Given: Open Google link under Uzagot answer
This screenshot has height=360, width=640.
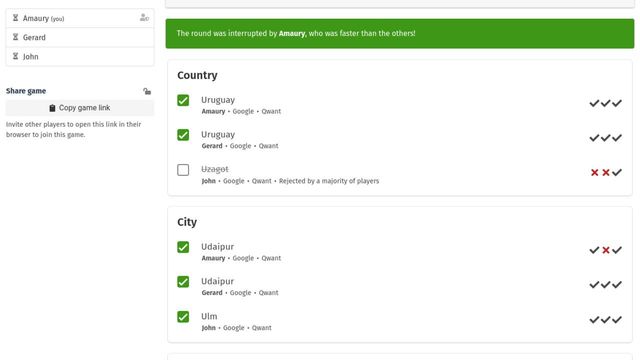Looking at the screenshot, I should pos(233,181).
